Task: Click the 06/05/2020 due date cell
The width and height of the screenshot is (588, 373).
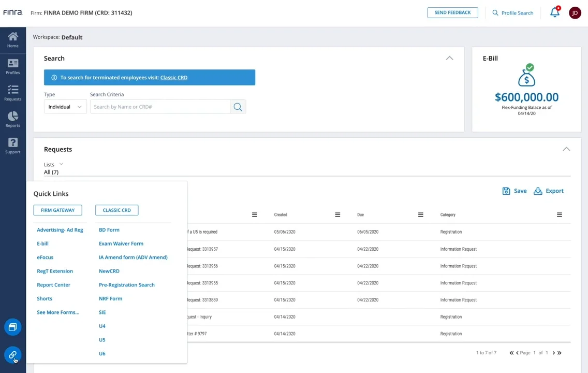Action: [x=368, y=232]
